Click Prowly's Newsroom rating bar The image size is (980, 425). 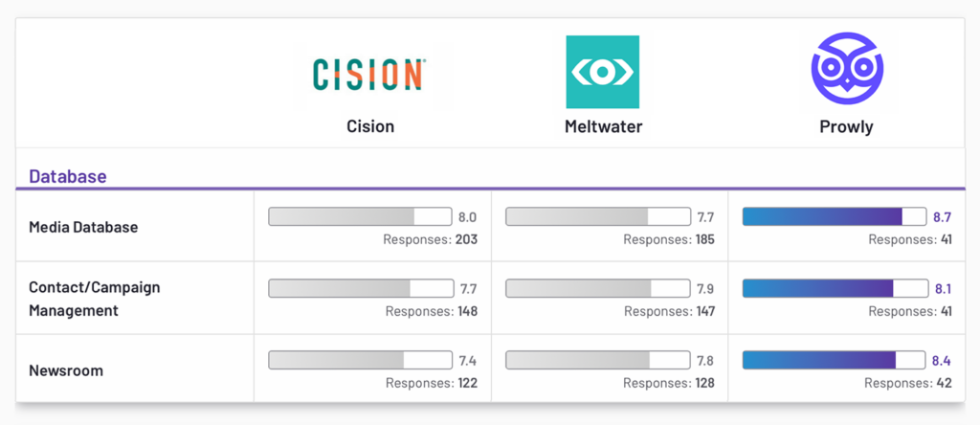[835, 360]
